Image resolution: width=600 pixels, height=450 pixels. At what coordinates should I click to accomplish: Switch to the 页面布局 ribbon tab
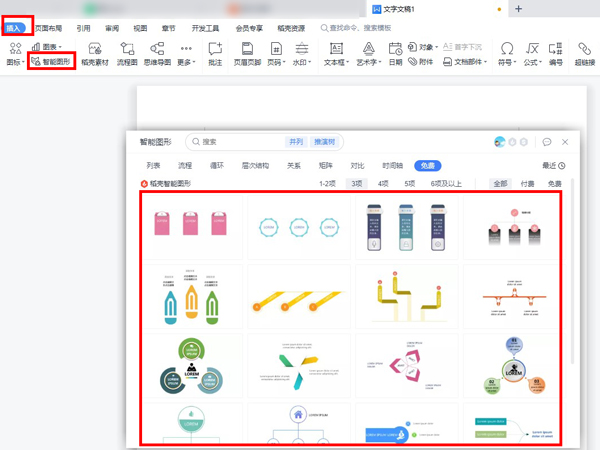tap(49, 29)
